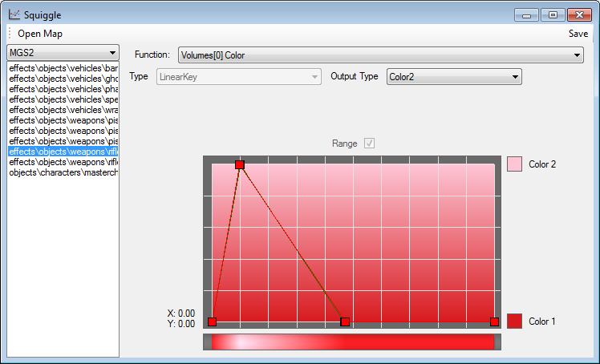Expand the Function dropdown showing Volumes[0] Color
Image resolution: width=600 pixels, height=364 pixels.
[380, 55]
